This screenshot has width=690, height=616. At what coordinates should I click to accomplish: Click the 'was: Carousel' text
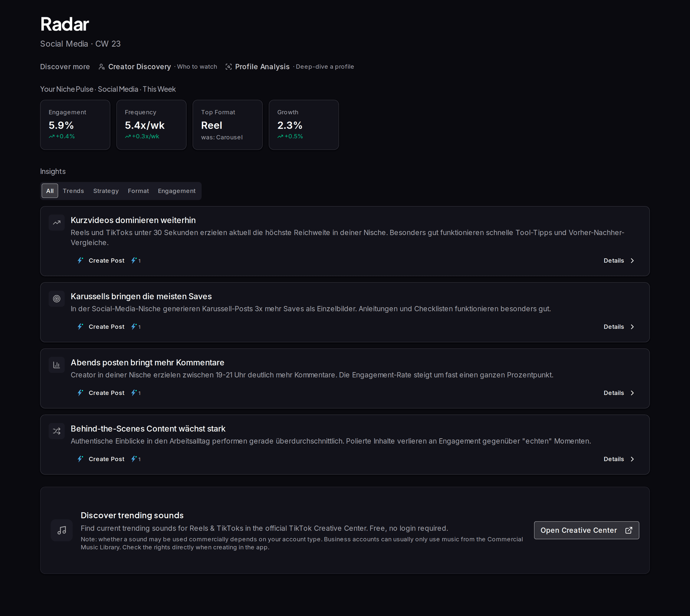click(222, 137)
